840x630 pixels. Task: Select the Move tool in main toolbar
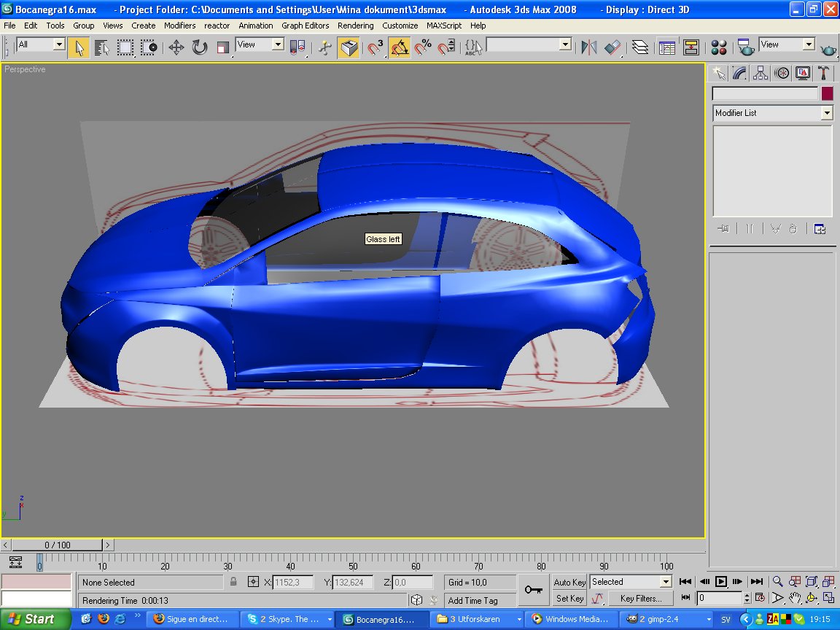tap(176, 48)
